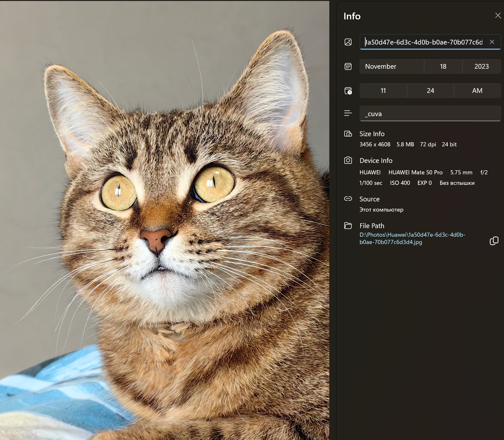Click the clock time icon
Viewport: 504px width, 440px height.
(x=348, y=91)
